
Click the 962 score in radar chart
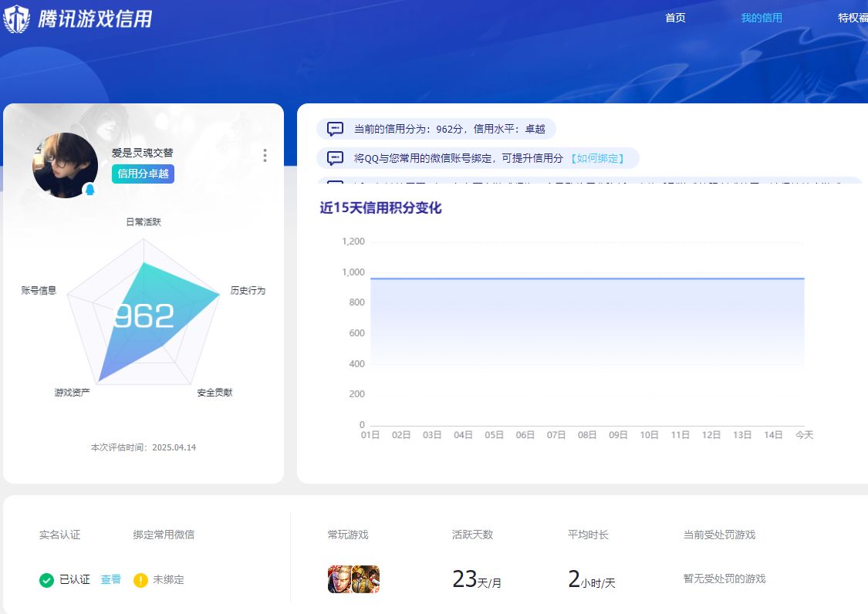[x=144, y=316]
